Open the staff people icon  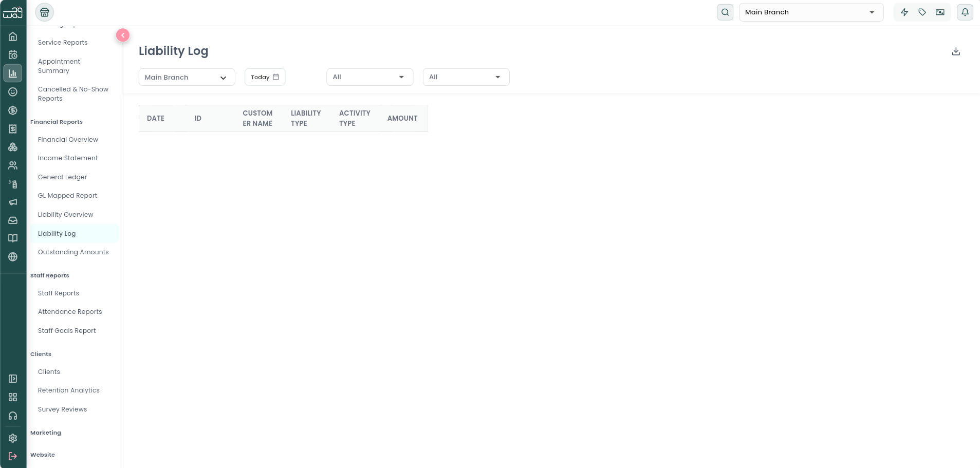[x=13, y=165]
